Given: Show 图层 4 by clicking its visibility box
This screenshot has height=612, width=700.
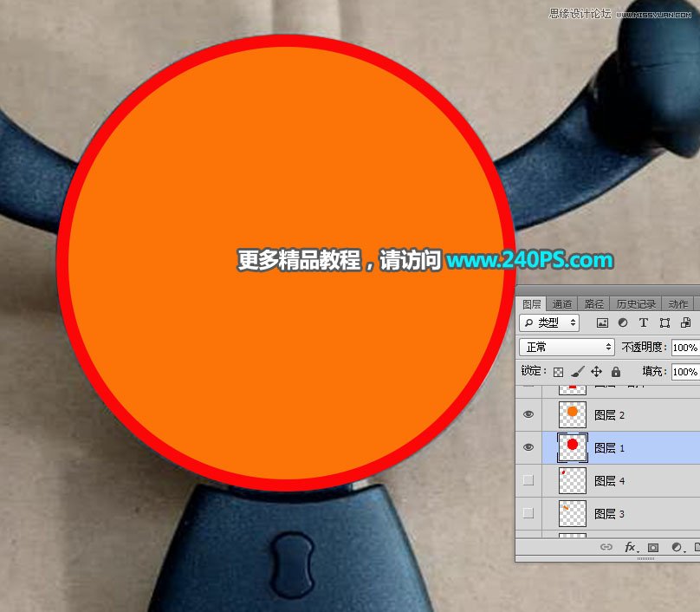Looking at the screenshot, I should tap(528, 480).
